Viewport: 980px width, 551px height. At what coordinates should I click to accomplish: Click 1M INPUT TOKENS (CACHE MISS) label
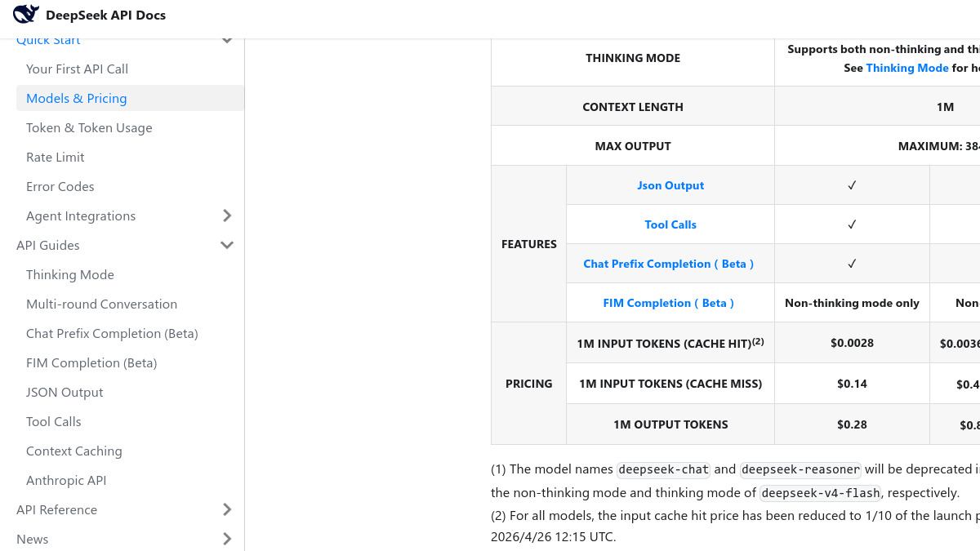[670, 384]
